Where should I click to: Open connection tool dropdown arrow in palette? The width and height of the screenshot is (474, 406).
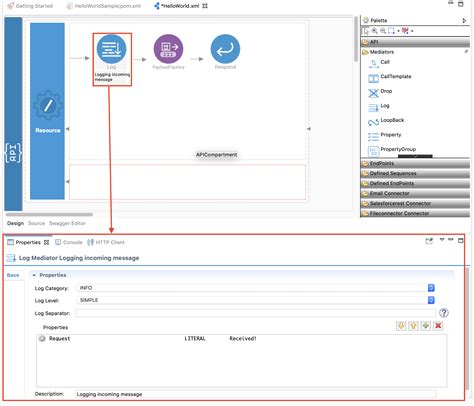click(x=412, y=31)
